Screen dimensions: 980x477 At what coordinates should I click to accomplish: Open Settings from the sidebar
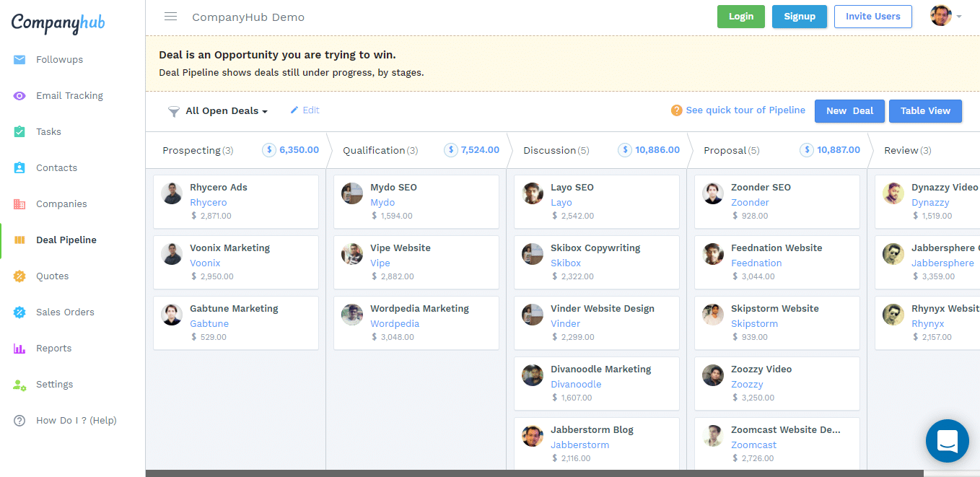click(54, 385)
